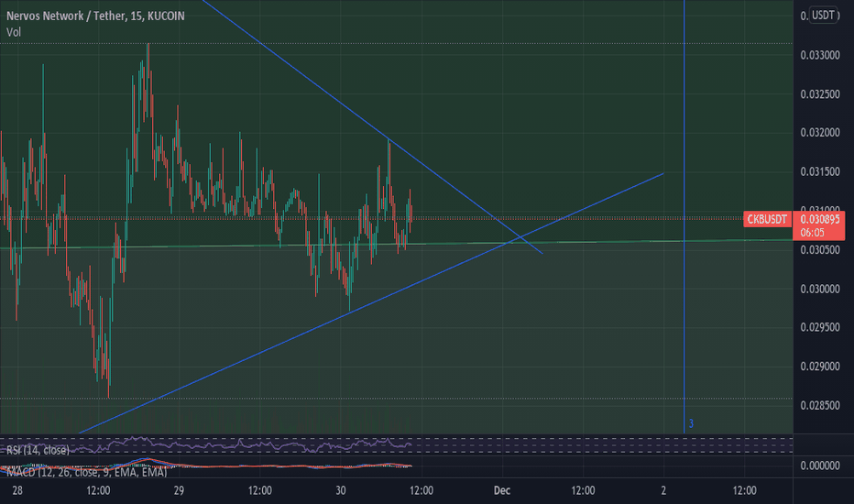Click the 0.032500 price axis label
The image size is (854, 504).
point(820,94)
